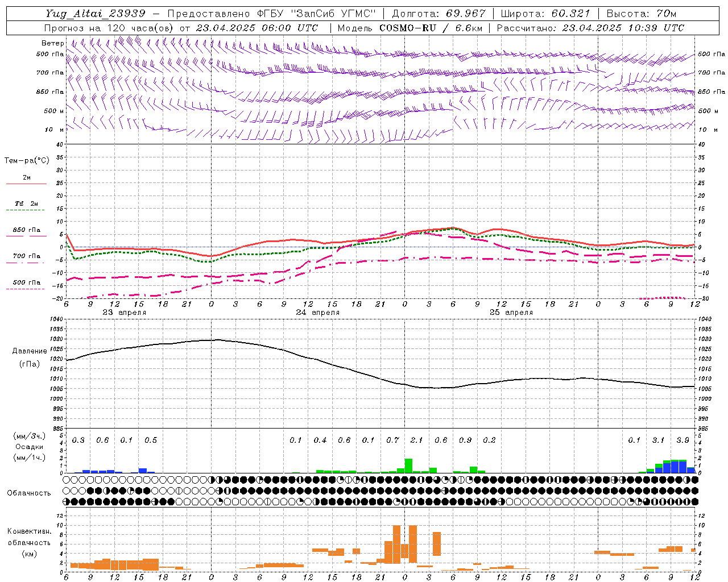This screenshot has width=728, height=582.
Task: Click the Осадки precipitation label
Action: click(30, 447)
